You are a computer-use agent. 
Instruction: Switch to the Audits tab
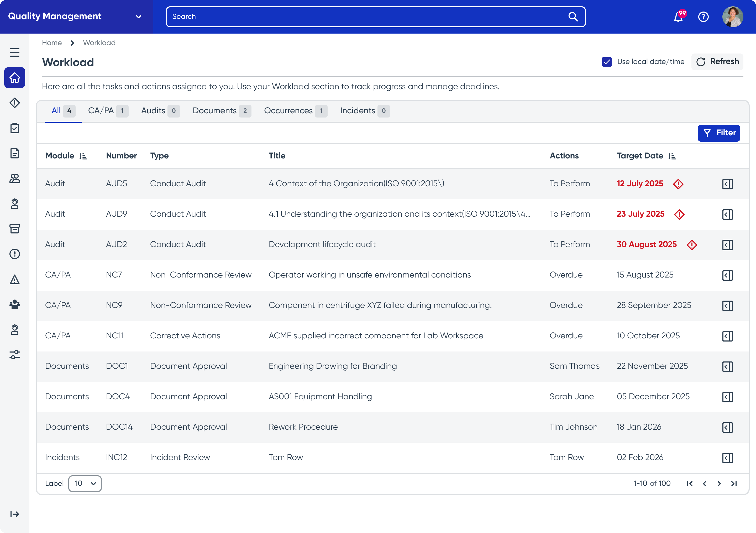160,111
